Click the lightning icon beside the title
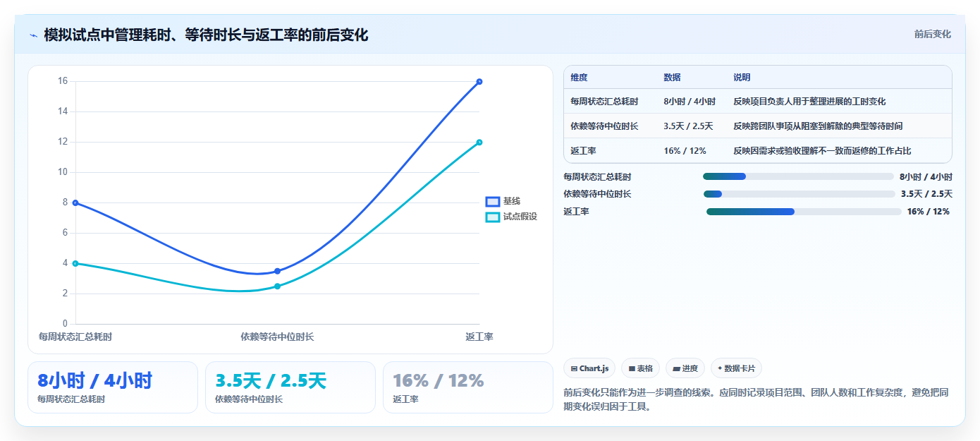The height and width of the screenshot is (441, 980). click(33, 35)
